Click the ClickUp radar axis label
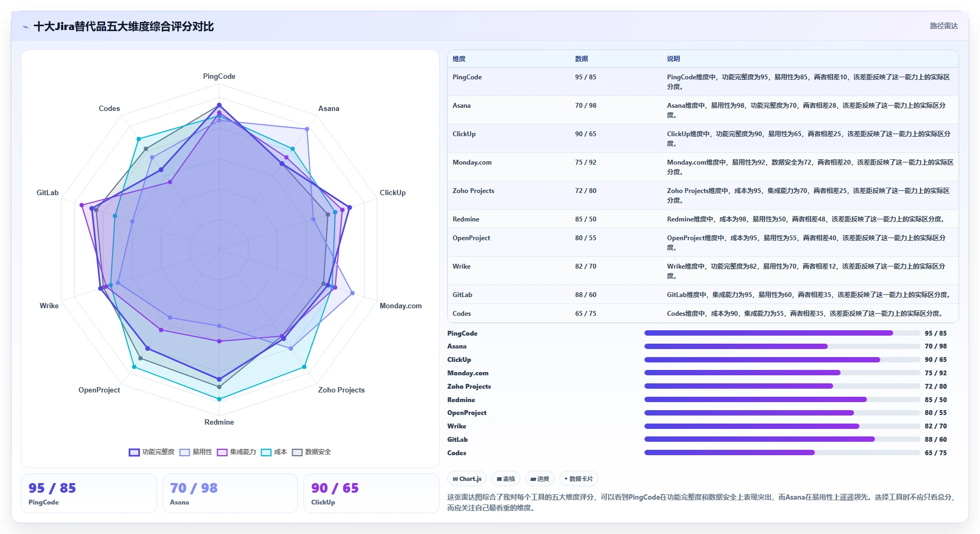The height and width of the screenshot is (534, 980). click(x=392, y=193)
